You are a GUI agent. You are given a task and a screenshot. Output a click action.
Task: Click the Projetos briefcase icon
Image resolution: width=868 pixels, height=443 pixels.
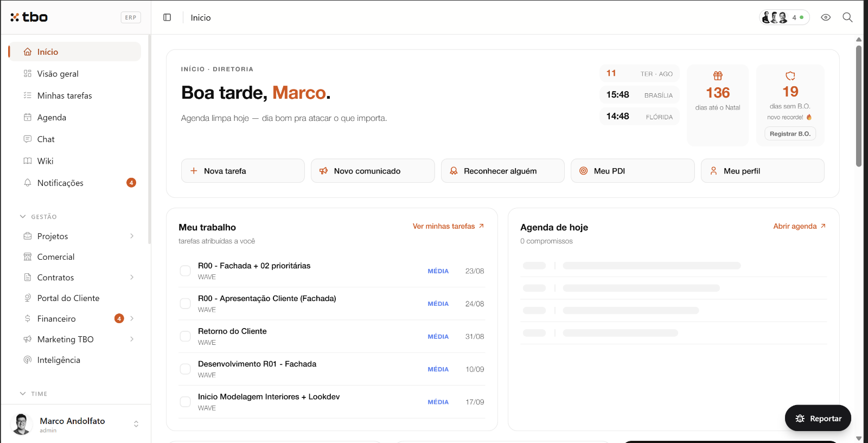(x=28, y=236)
